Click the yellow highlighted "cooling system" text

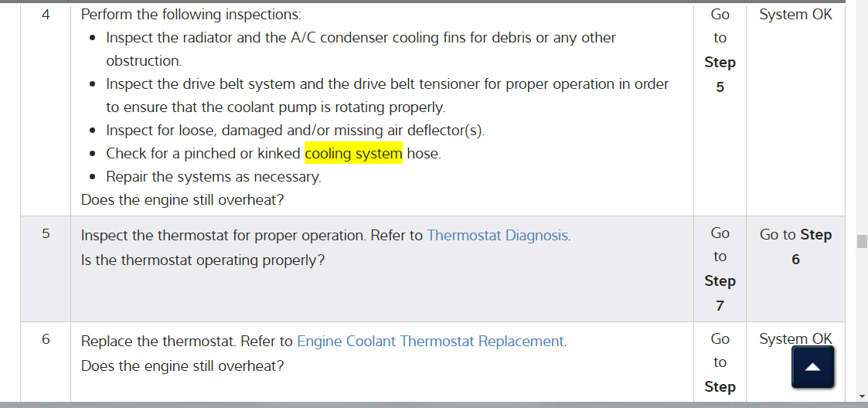[353, 154]
